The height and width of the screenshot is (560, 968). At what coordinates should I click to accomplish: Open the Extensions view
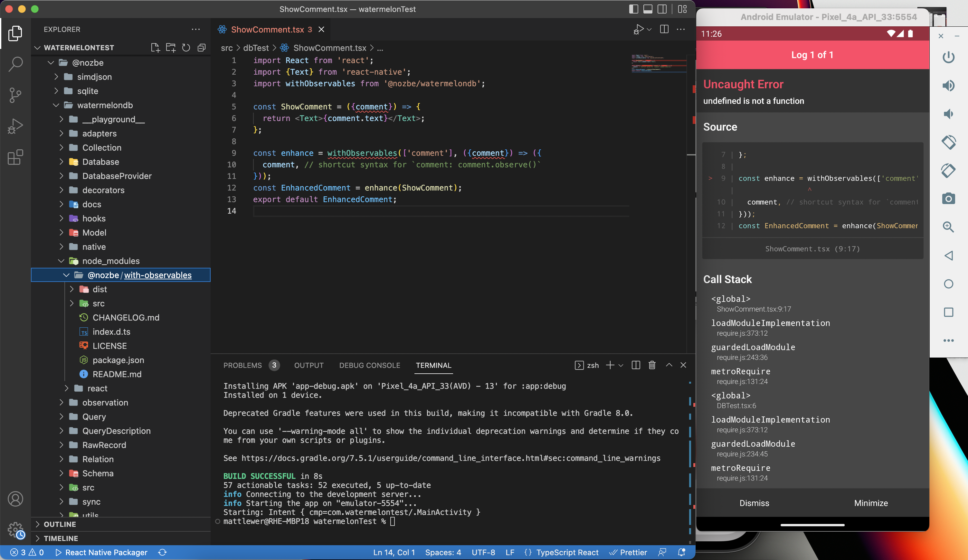point(15,157)
